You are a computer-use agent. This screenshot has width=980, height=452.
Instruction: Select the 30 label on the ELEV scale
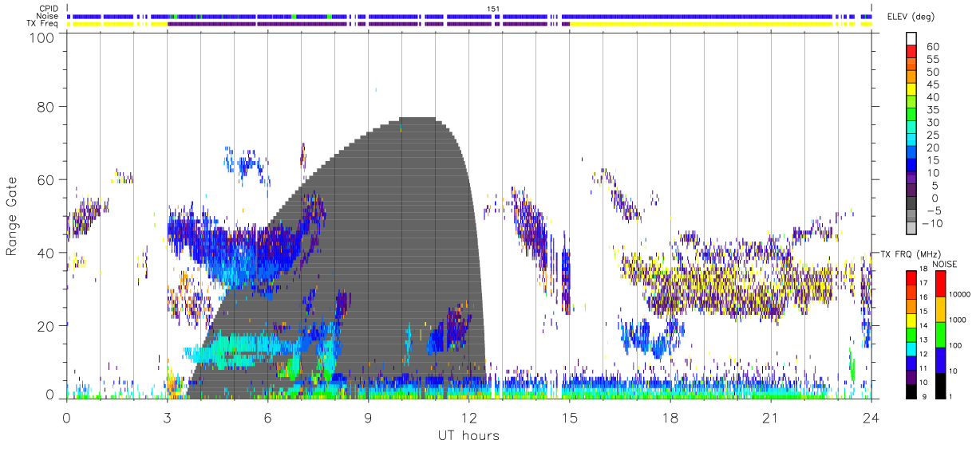click(933, 123)
